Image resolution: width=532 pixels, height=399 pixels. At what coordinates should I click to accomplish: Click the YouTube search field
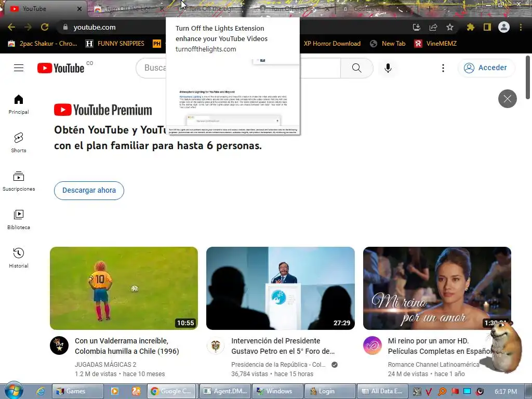click(x=237, y=68)
